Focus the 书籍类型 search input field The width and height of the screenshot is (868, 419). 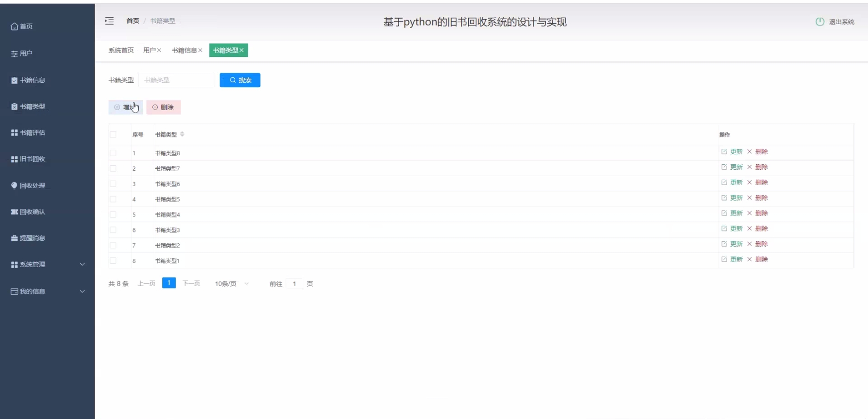point(176,80)
